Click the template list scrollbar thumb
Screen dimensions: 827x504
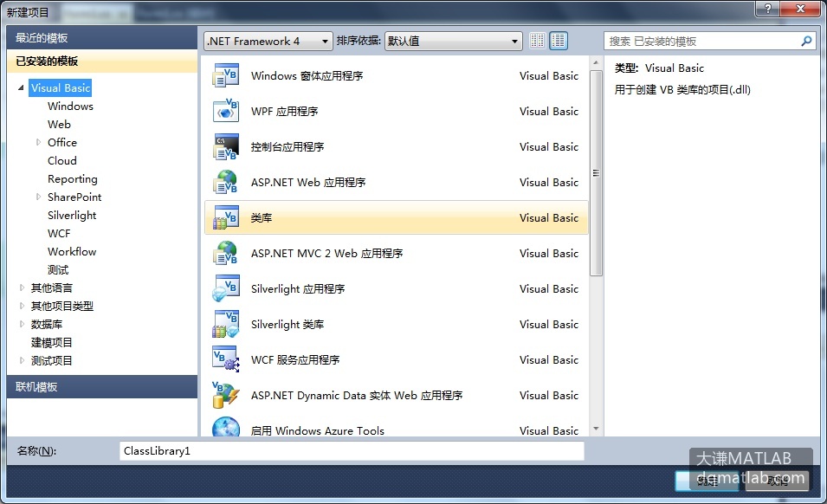[x=596, y=173]
